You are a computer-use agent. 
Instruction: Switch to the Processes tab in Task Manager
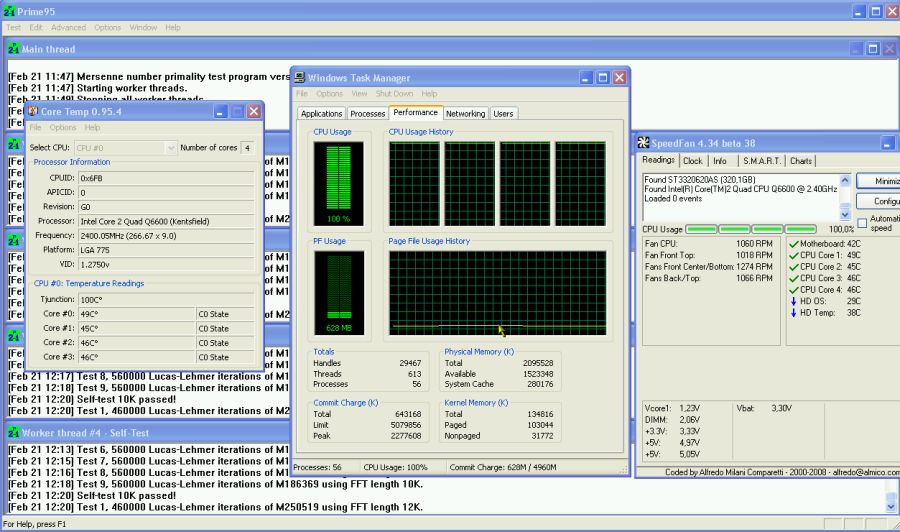[x=367, y=114]
